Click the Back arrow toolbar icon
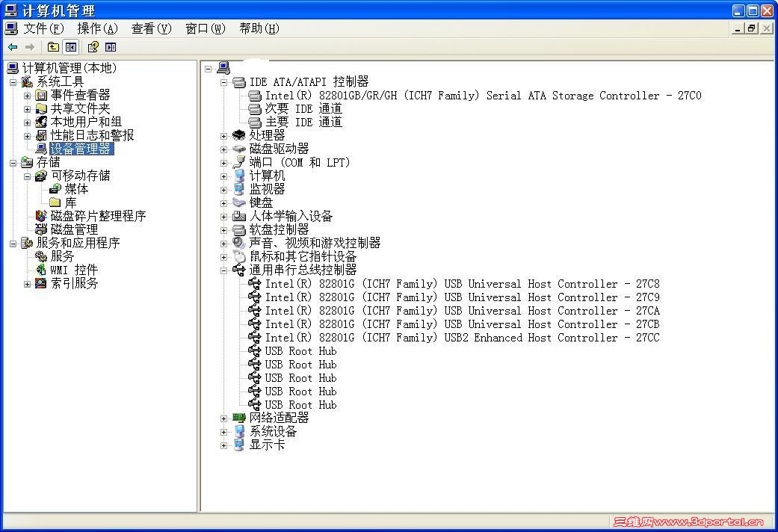The width and height of the screenshot is (778, 532). click(x=13, y=47)
